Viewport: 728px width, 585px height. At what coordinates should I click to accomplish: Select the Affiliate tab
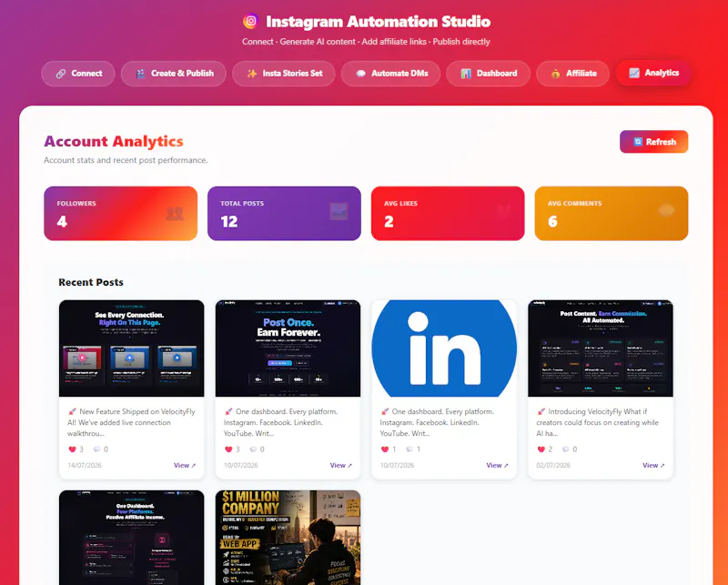[x=572, y=74]
